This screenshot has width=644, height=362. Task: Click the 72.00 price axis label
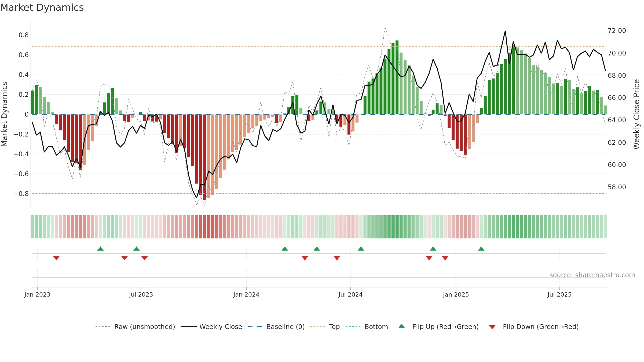coord(617,31)
